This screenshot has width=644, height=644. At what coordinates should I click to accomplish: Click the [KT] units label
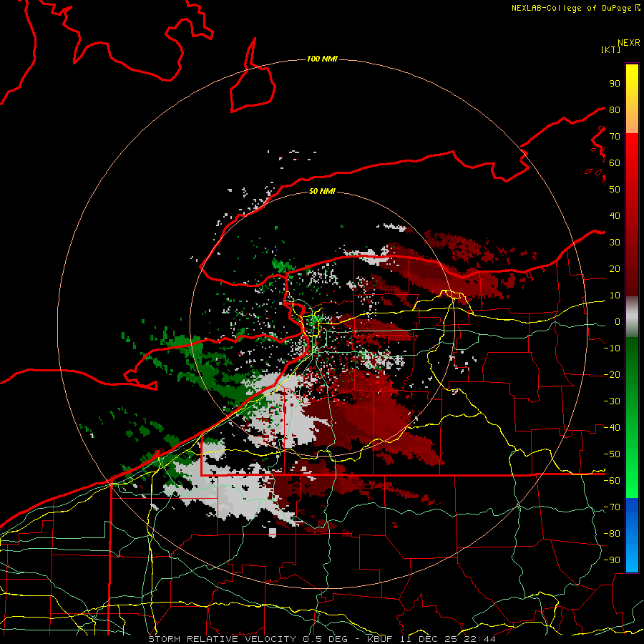(x=611, y=49)
